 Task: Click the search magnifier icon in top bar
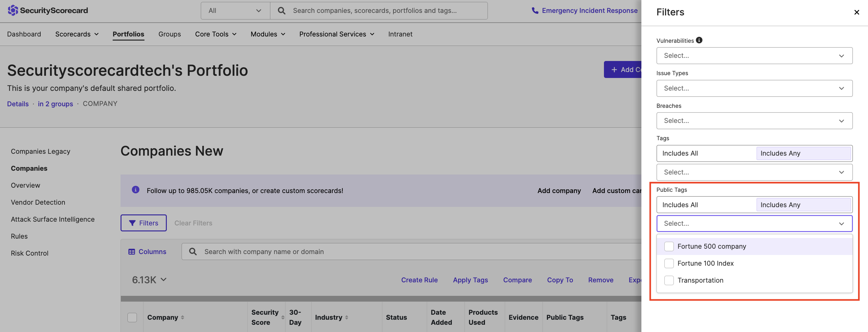click(x=281, y=11)
